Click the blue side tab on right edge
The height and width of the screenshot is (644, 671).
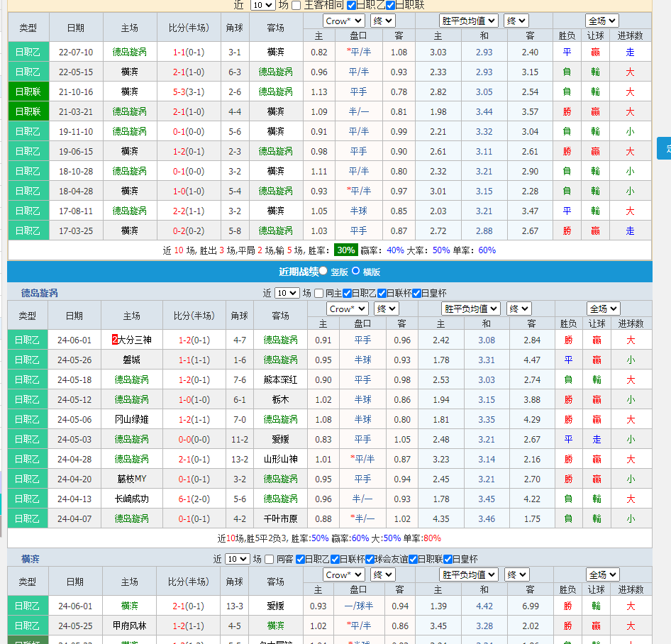pyautogui.click(x=665, y=148)
